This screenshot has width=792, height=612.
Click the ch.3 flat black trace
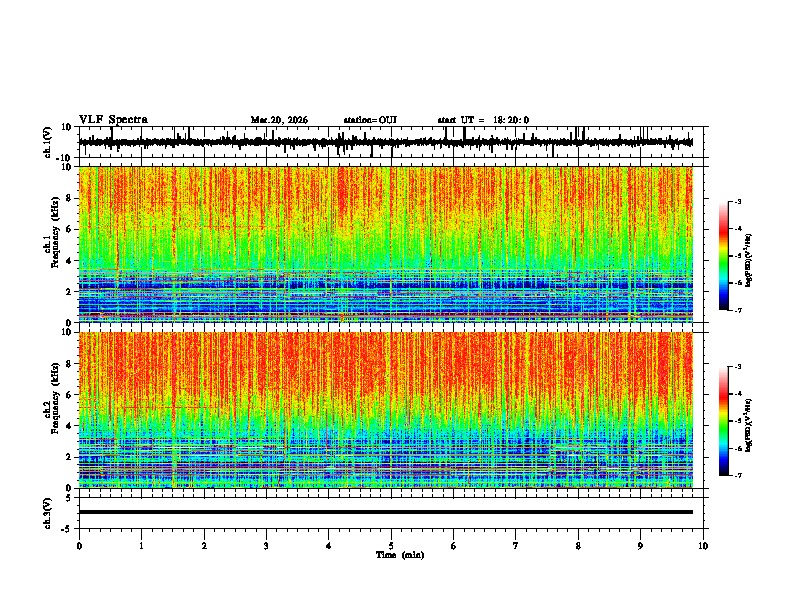point(385,512)
